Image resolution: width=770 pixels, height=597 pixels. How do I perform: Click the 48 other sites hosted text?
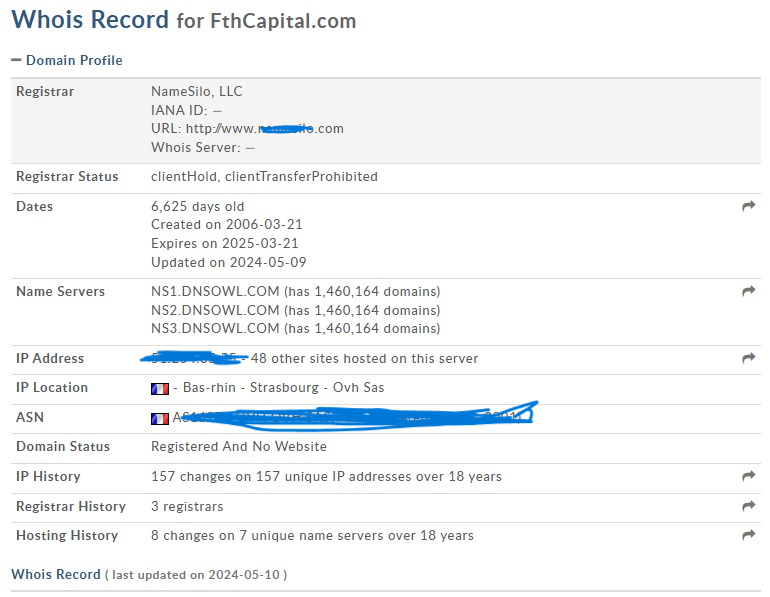coord(364,358)
